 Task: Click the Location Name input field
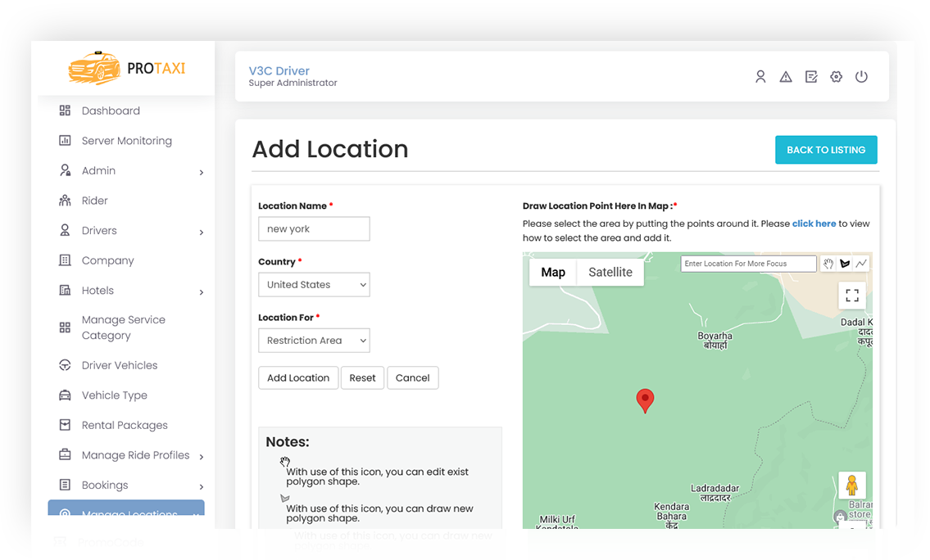pyautogui.click(x=314, y=228)
